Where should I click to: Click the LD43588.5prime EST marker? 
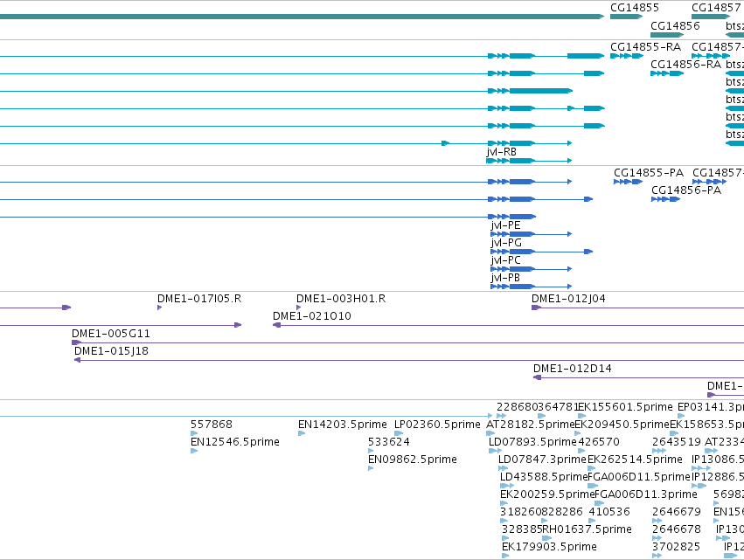[507, 486]
